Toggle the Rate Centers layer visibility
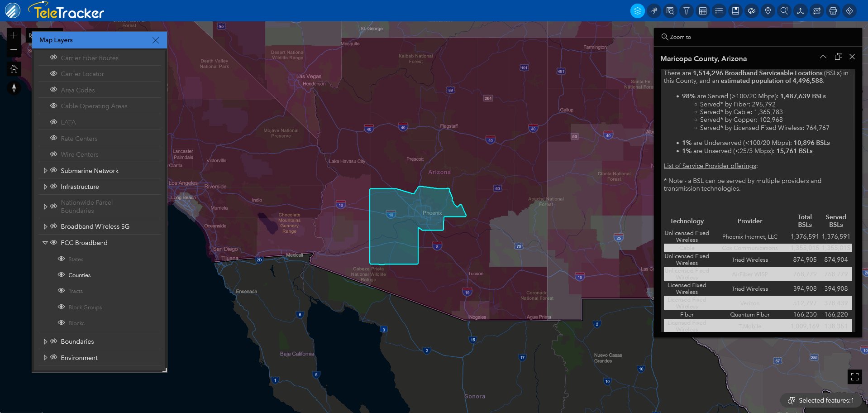868x413 pixels. tap(53, 138)
